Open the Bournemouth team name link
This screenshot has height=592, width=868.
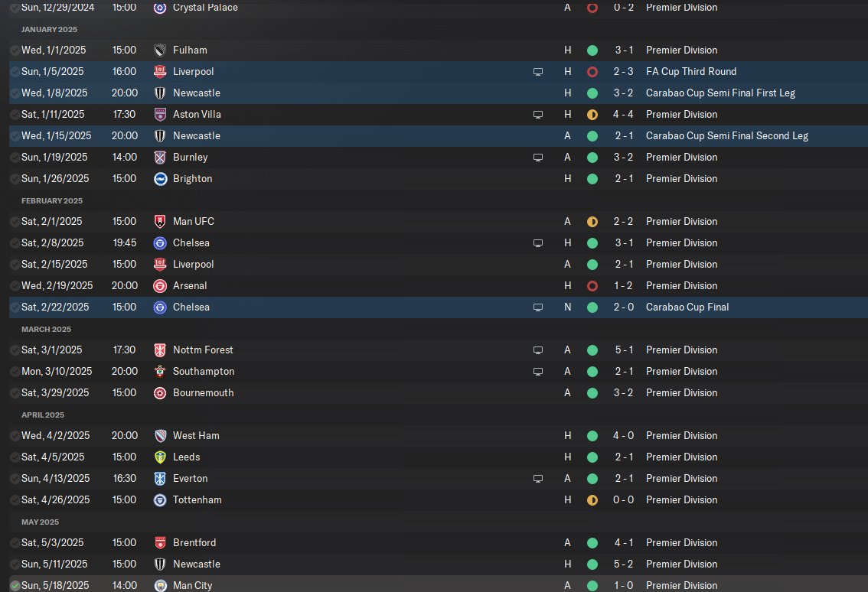click(x=203, y=392)
